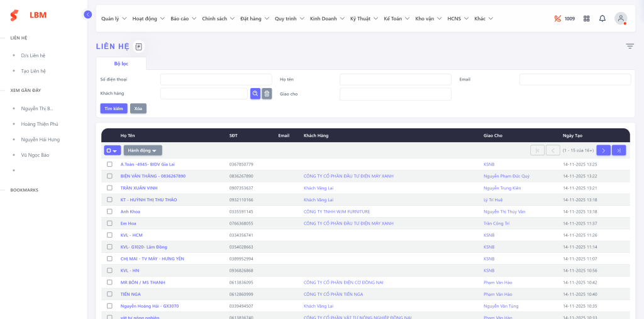Open the user profile avatar
This screenshot has width=644, height=319.
coord(621,18)
